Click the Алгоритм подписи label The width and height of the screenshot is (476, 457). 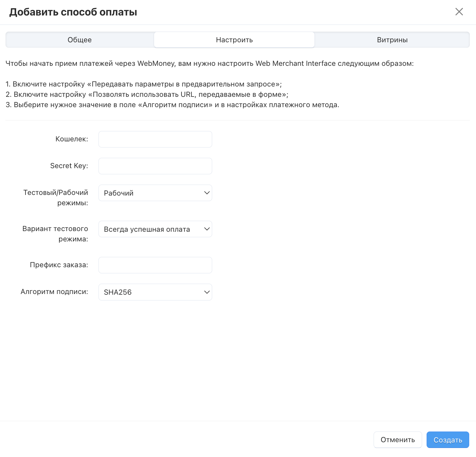(54, 292)
